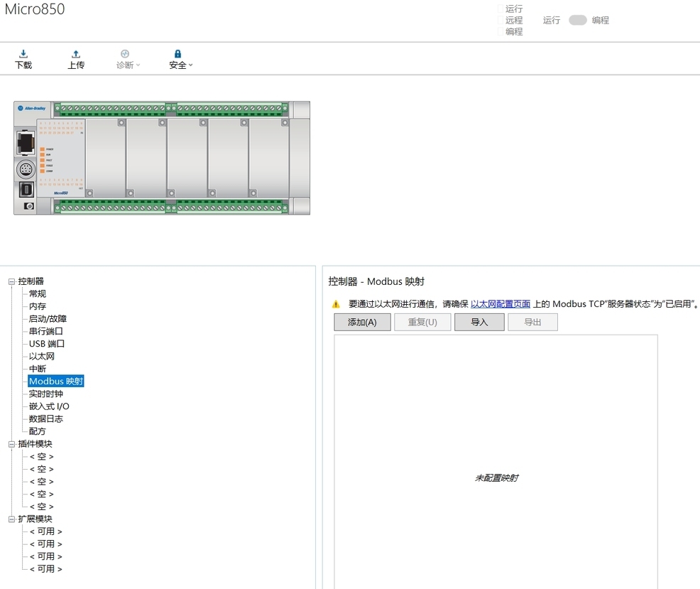Check the 编程 checkbox below 远程

click(x=501, y=31)
